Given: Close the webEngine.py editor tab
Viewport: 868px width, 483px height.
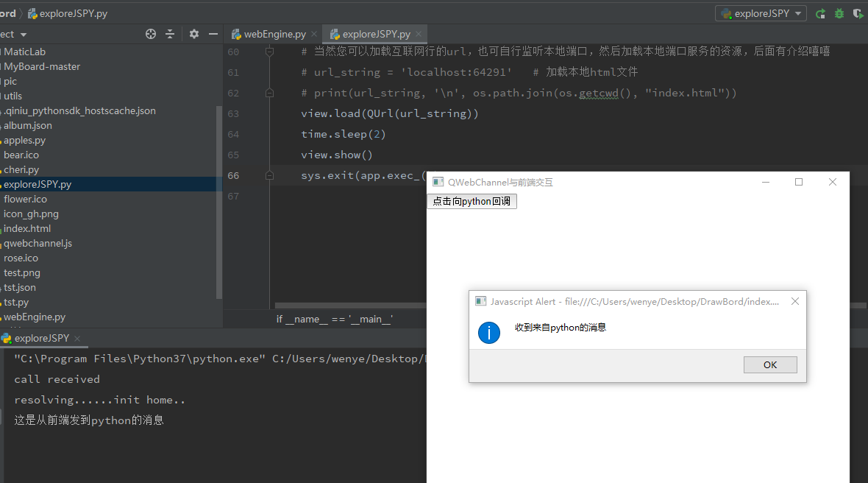Looking at the screenshot, I should point(314,34).
